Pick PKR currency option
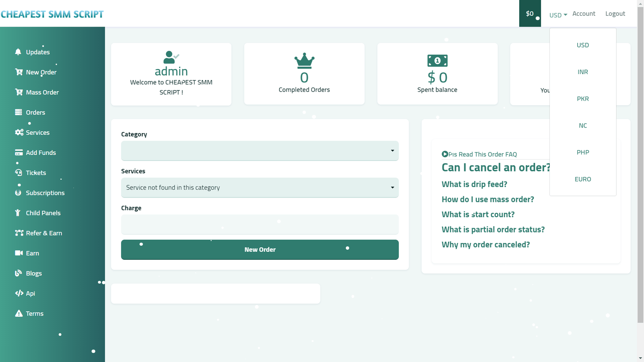 coord(582,99)
